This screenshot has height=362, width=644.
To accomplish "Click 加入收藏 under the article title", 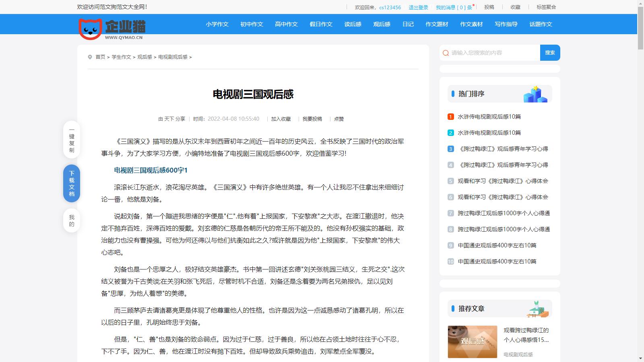I will pos(281,119).
